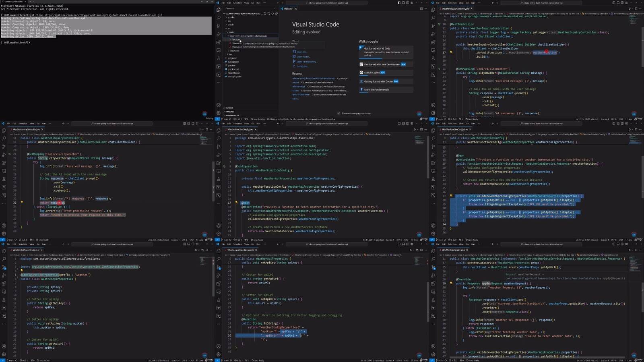Viewport: 644px width, 362px height.
Task: Open Accounts icon in the Welcome window
Action: pos(219,105)
